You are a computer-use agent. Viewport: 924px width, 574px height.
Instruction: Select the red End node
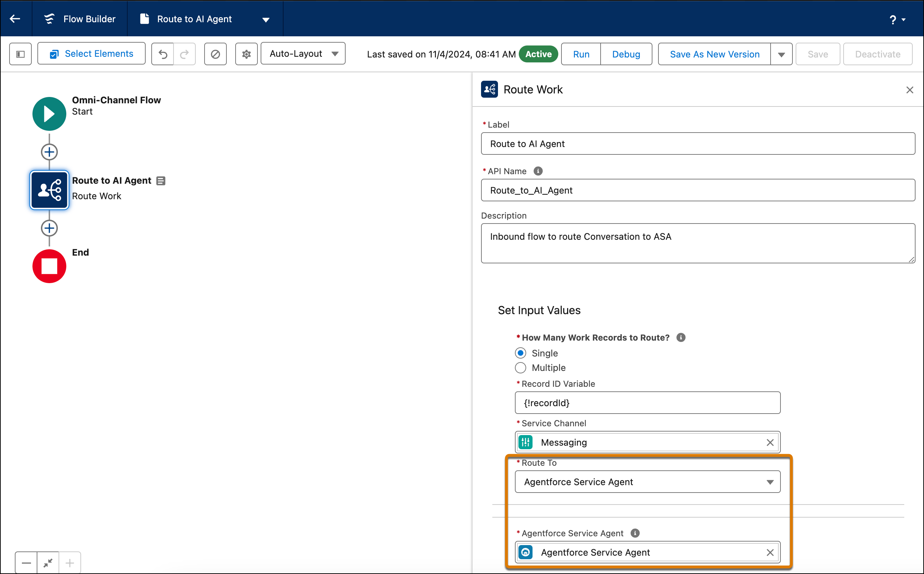click(x=49, y=266)
